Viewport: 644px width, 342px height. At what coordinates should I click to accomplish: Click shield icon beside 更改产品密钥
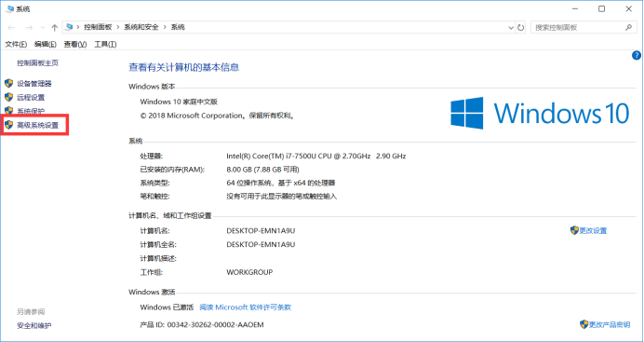584,324
